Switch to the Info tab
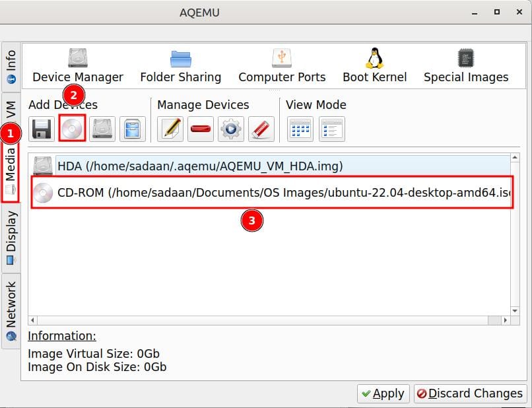This screenshot has height=408, width=532. coord(11,67)
